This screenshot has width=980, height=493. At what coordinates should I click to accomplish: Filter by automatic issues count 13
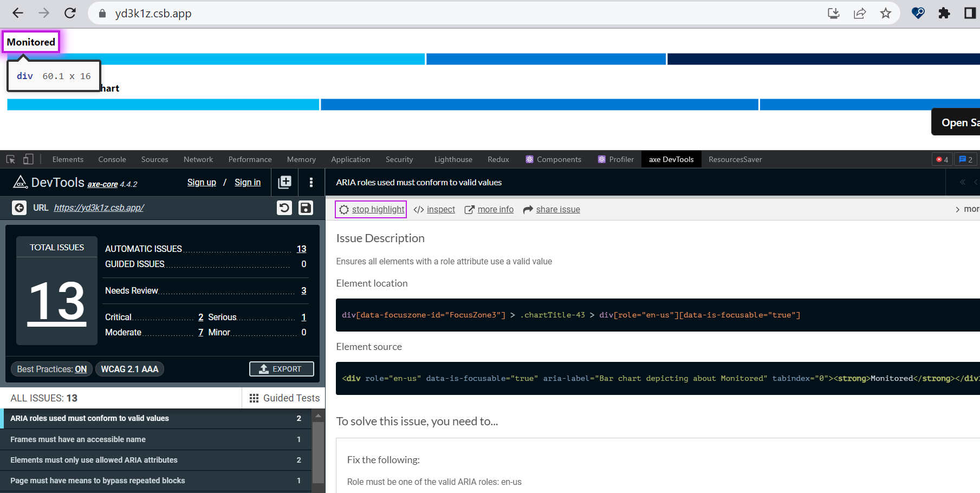point(302,249)
